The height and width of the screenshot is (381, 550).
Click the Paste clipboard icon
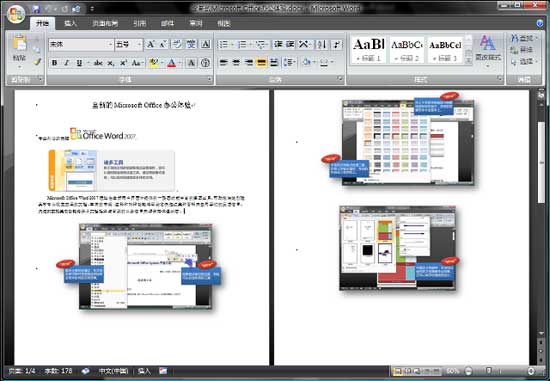19,43
